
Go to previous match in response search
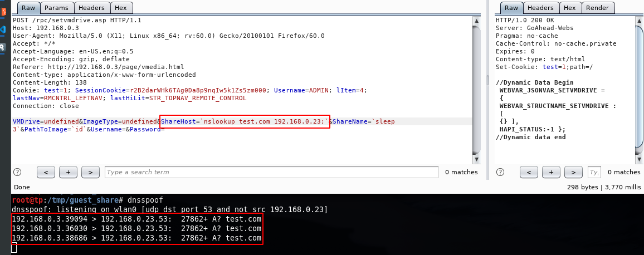529,172
